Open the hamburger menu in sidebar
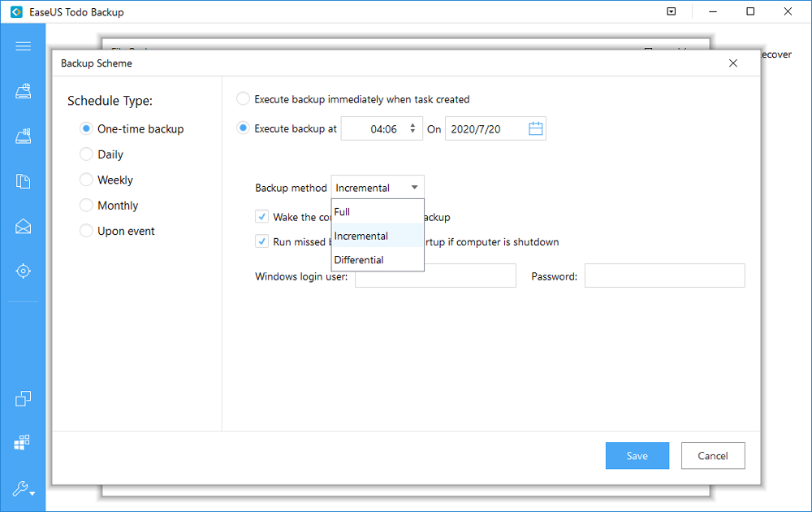Viewport: 812px width, 512px height. click(x=23, y=46)
